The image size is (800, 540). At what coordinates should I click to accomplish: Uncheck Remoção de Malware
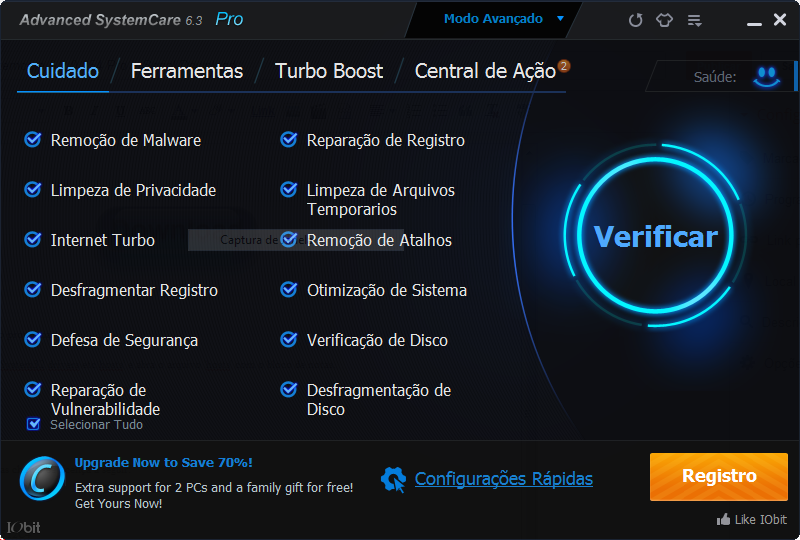click(33, 139)
